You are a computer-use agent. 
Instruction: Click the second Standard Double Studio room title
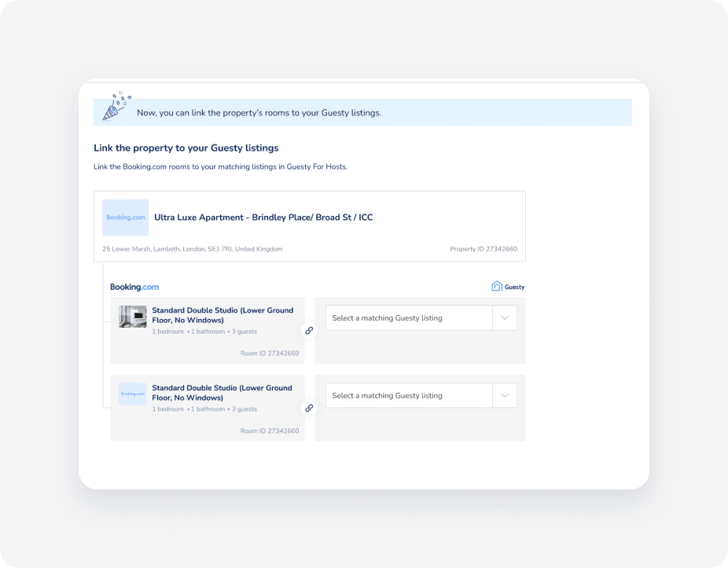[x=222, y=393]
